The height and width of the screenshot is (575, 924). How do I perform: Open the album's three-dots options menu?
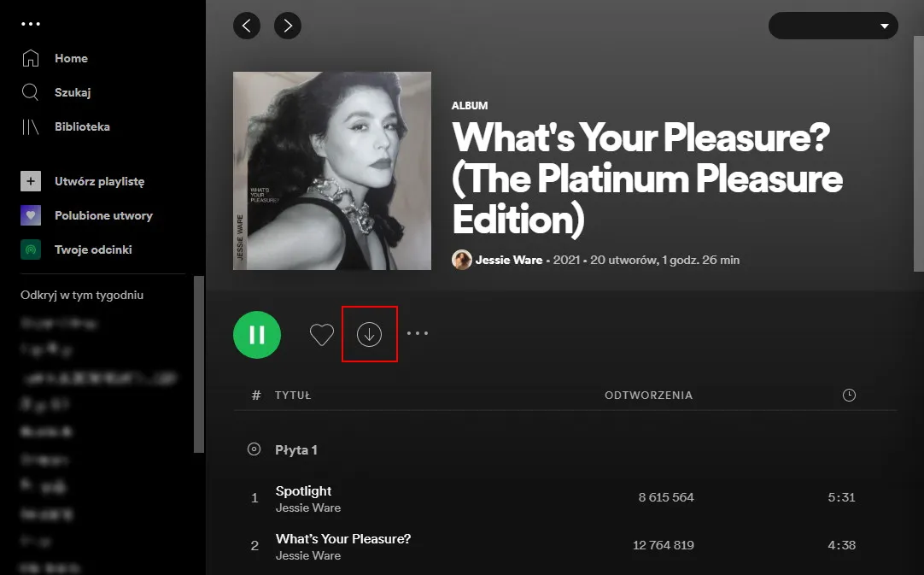coord(418,335)
